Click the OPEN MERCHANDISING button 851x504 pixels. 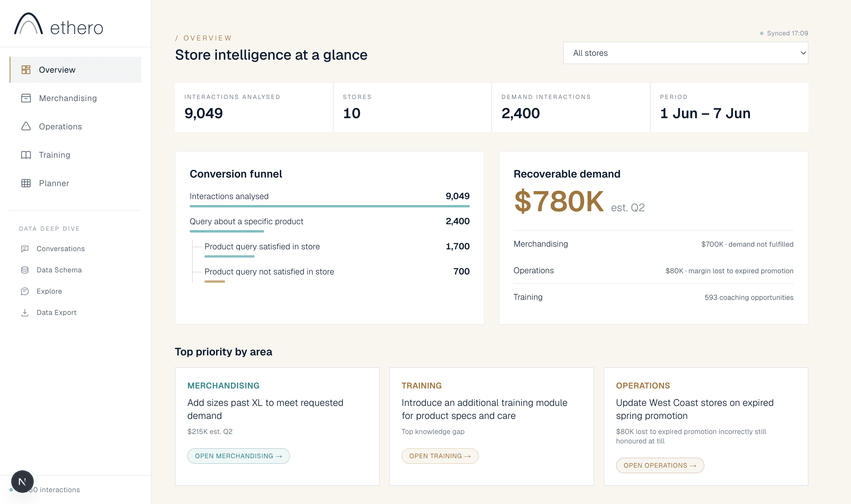coord(238,456)
